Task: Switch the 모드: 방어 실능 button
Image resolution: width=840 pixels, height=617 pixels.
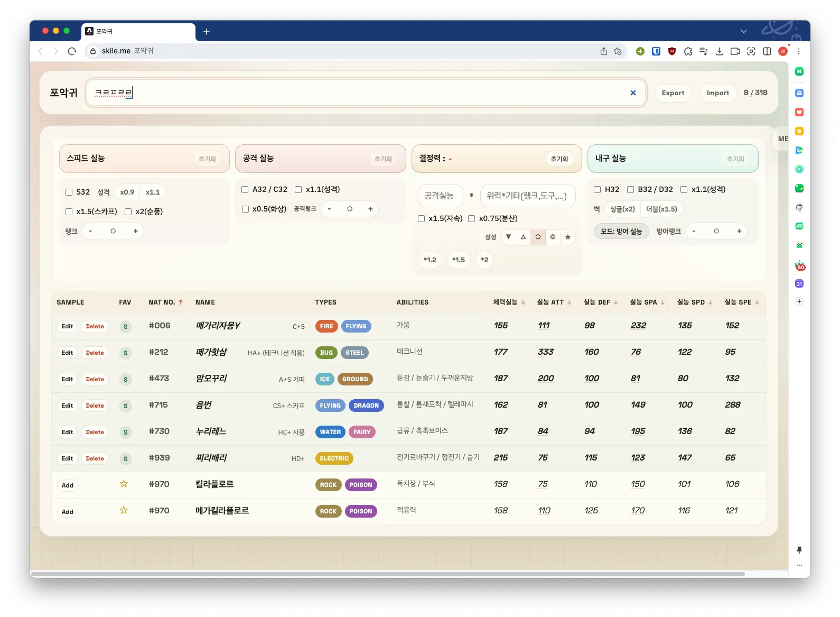Action: 621,232
